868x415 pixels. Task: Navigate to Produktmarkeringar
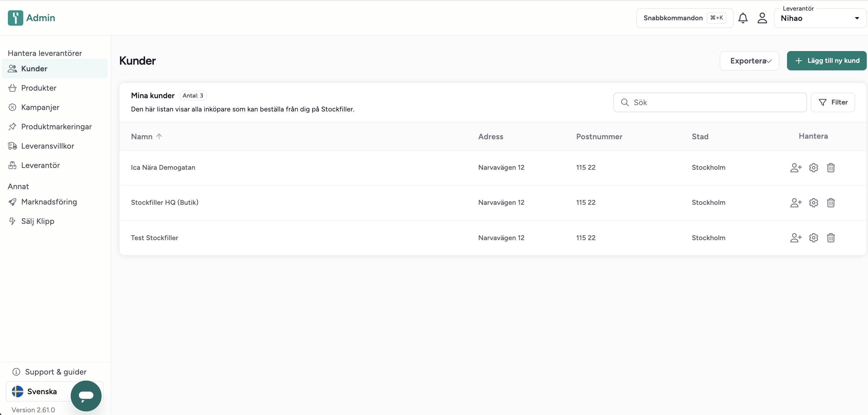(x=55, y=127)
